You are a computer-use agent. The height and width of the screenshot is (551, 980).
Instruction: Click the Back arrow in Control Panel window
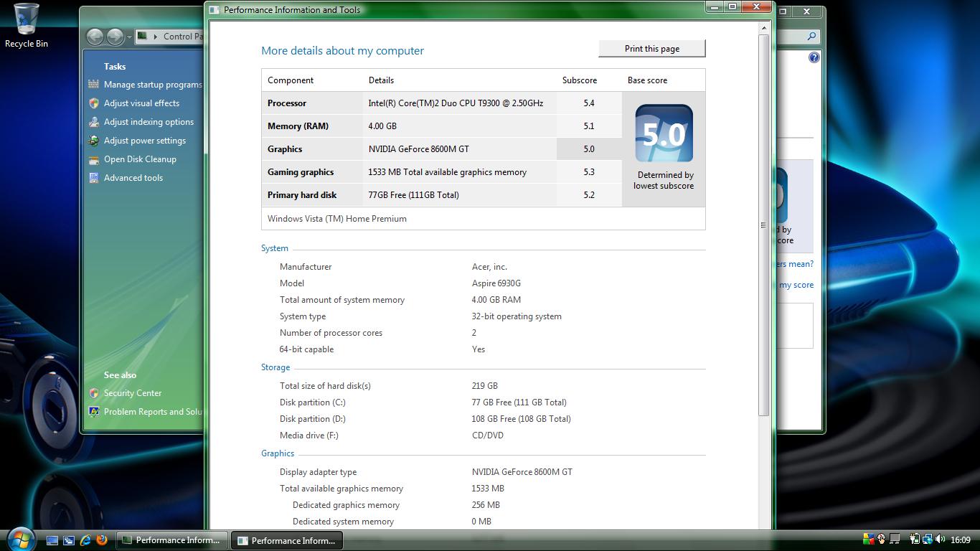click(x=94, y=36)
